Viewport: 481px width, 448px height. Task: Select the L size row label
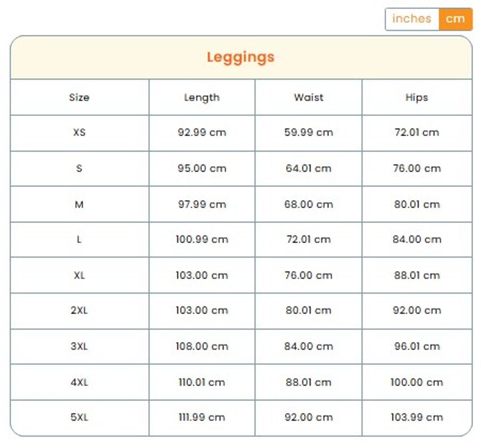tap(79, 239)
